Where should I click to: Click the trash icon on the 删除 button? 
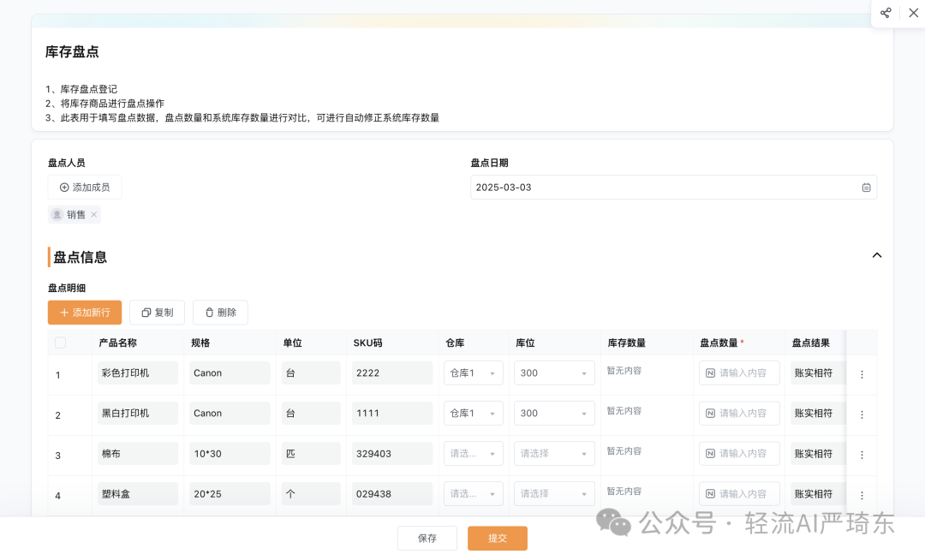tap(207, 312)
